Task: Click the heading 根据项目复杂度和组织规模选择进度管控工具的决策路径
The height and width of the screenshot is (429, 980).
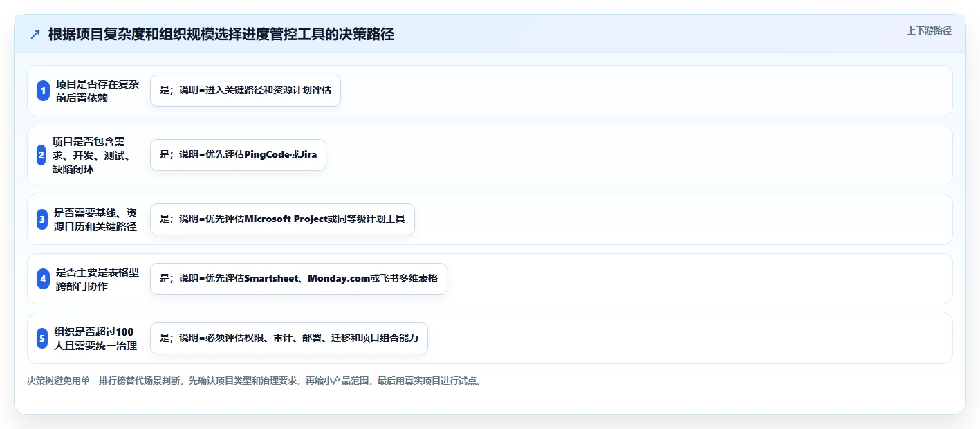Action: [x=221, y=35]
